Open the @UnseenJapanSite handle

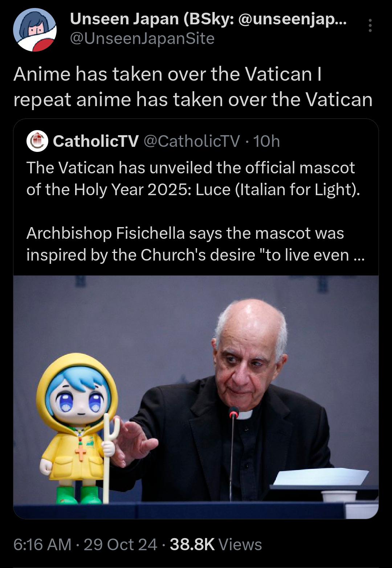[x=142, y=39]
